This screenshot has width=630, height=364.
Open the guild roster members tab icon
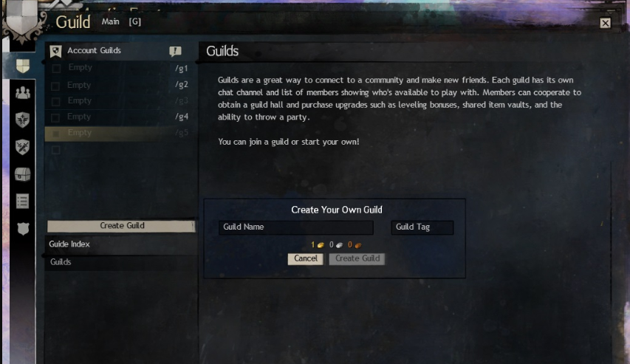coord(23,93)
